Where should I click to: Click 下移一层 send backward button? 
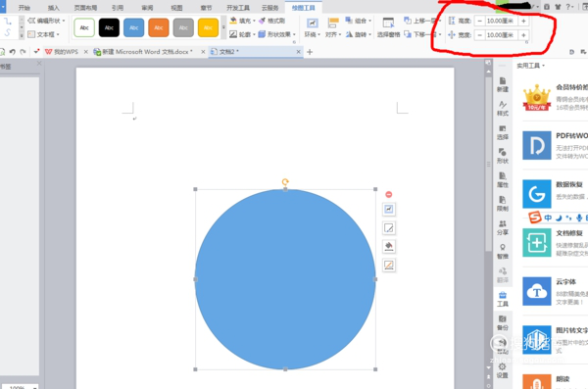point(422,34)
